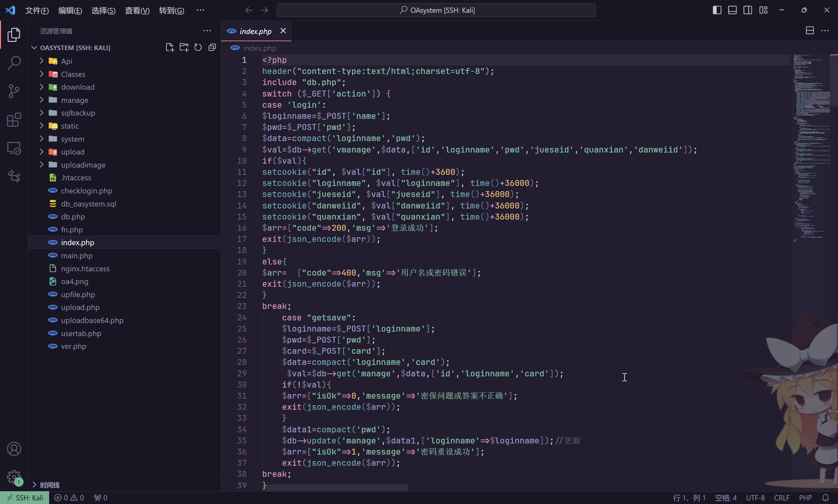
Task: Open the Accounts icon
Action: [x=14, y=449]
